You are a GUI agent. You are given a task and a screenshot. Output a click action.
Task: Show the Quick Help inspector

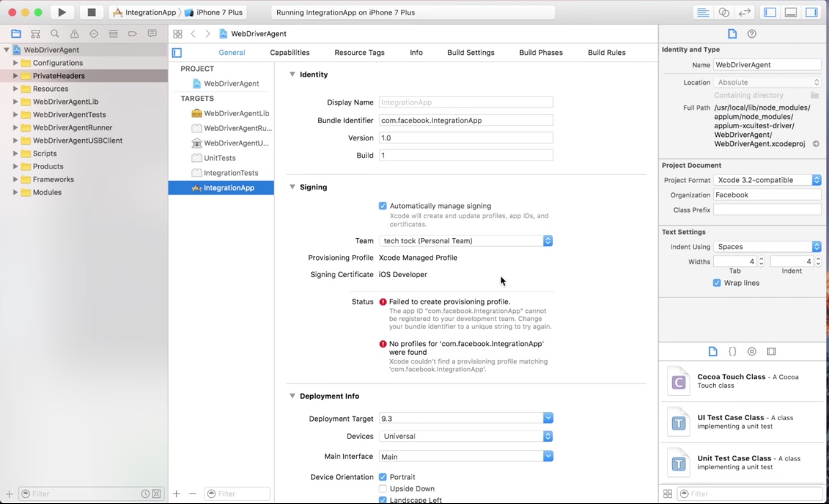pyautogui.click(x=752, y=34)
